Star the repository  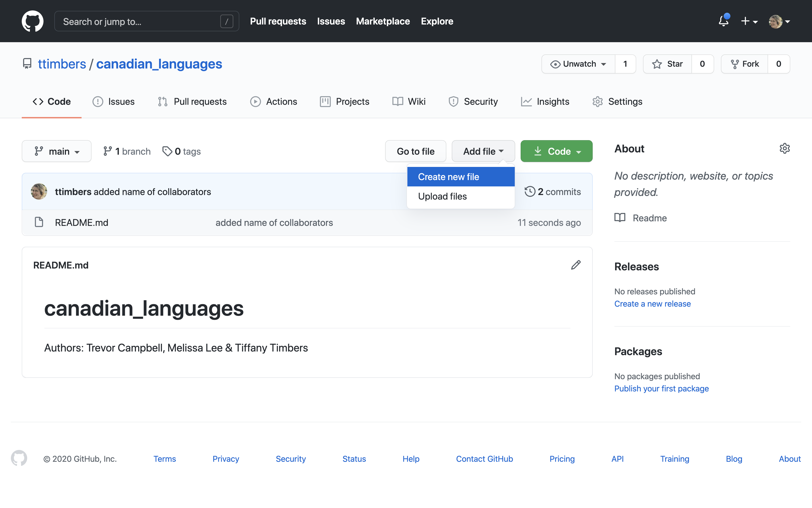click(x=667, y=64)
